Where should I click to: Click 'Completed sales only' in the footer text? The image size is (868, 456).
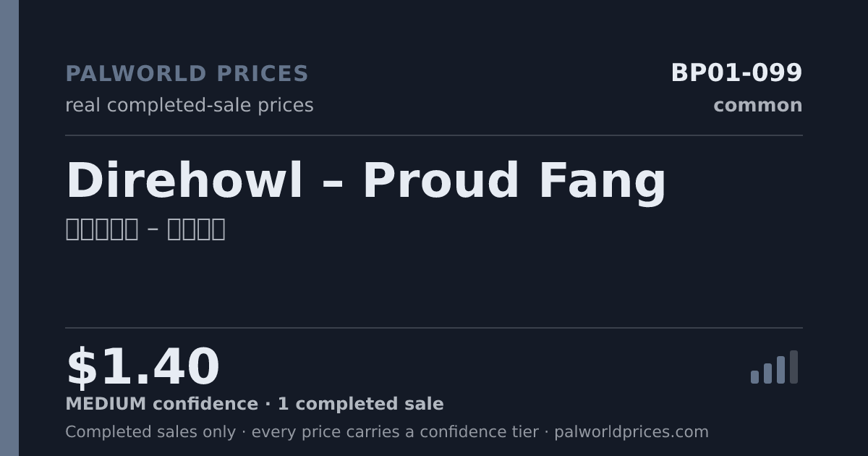150,432
